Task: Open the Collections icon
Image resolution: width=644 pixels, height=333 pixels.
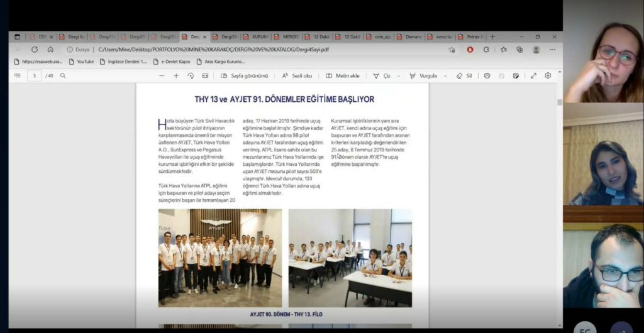Action: tap(519, 50)
